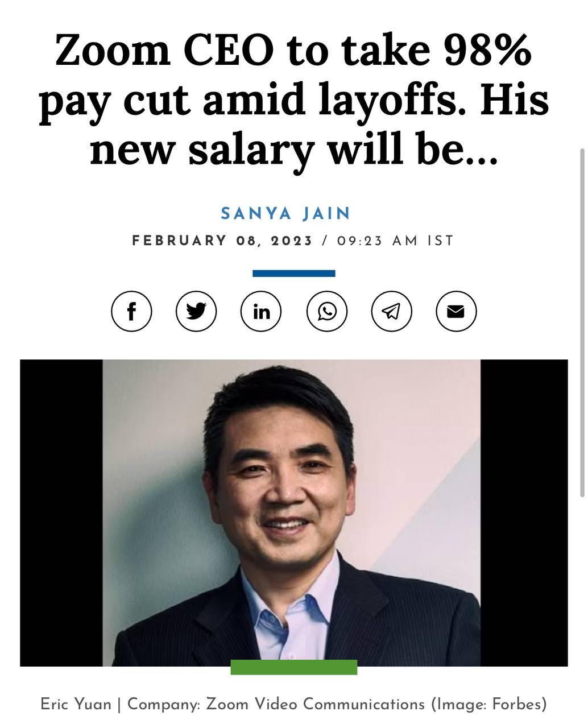
Task: Click the Eric Yuan name in caption
Action: click(76, 704)
